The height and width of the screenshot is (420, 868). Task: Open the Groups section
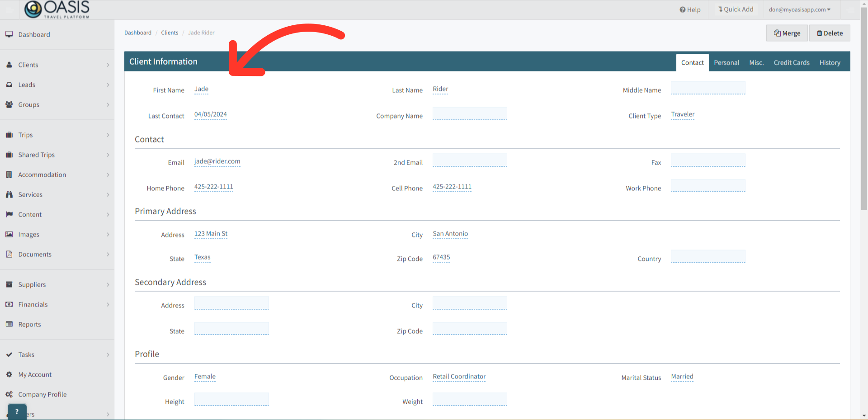(28, 104)
